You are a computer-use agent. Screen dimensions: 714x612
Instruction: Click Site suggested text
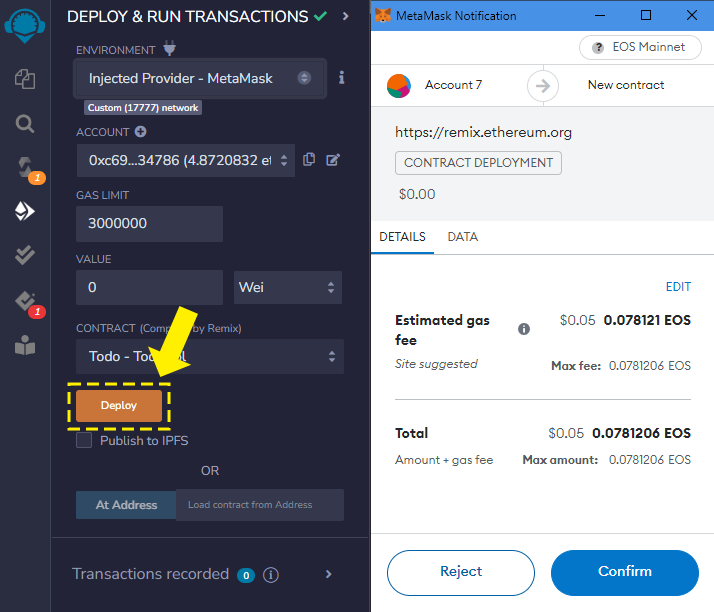coord(436,364)
